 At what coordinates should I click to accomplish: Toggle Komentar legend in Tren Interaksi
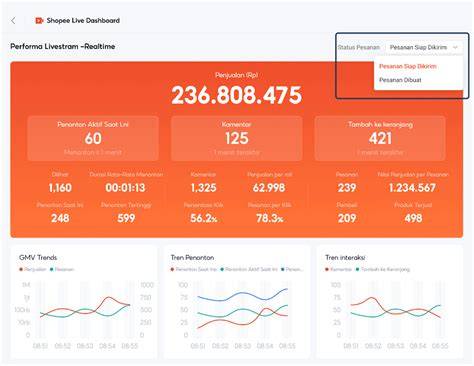tap(338, 269)
